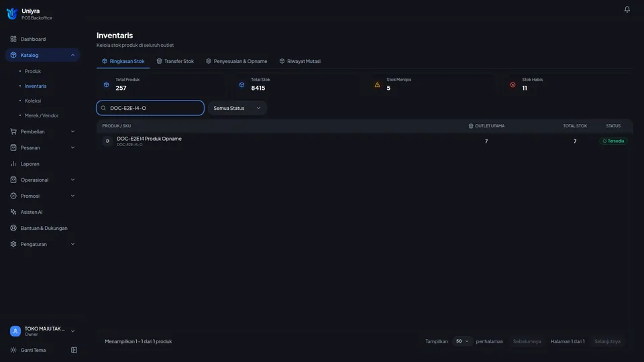Switch to Transfer Stok tab
644x362 pixels.
tap(175, 61)
